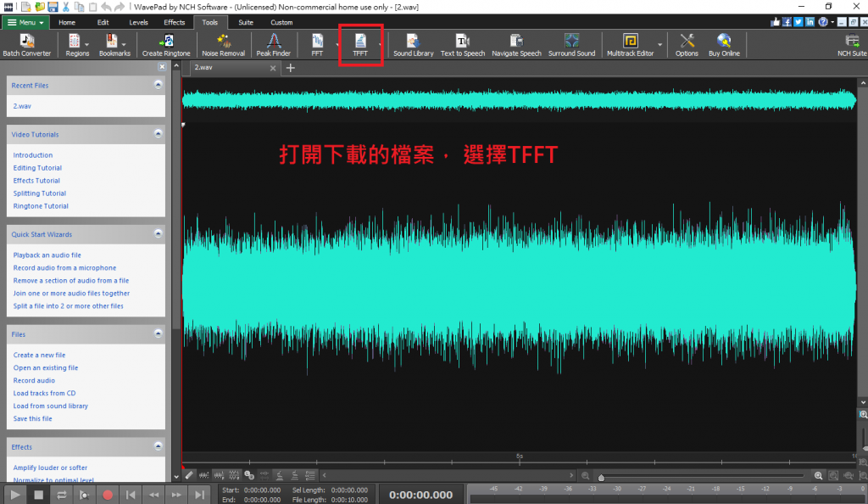
Task: Click the fast forward button
Action: click(x=176, y=495)
